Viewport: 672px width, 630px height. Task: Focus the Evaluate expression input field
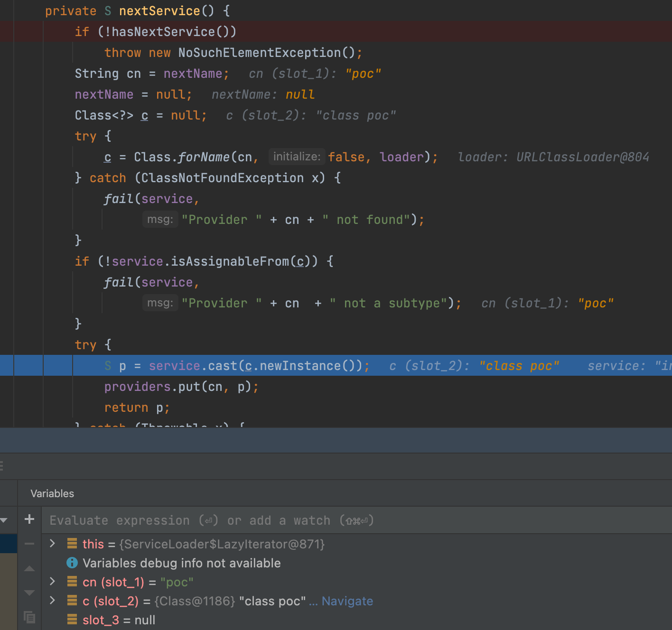(356, 520)
